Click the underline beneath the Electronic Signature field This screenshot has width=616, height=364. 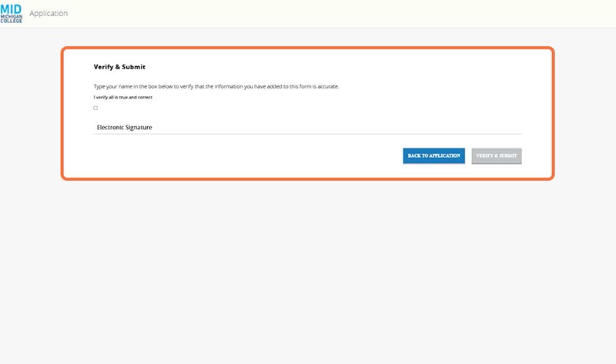[x=307, y=134]
